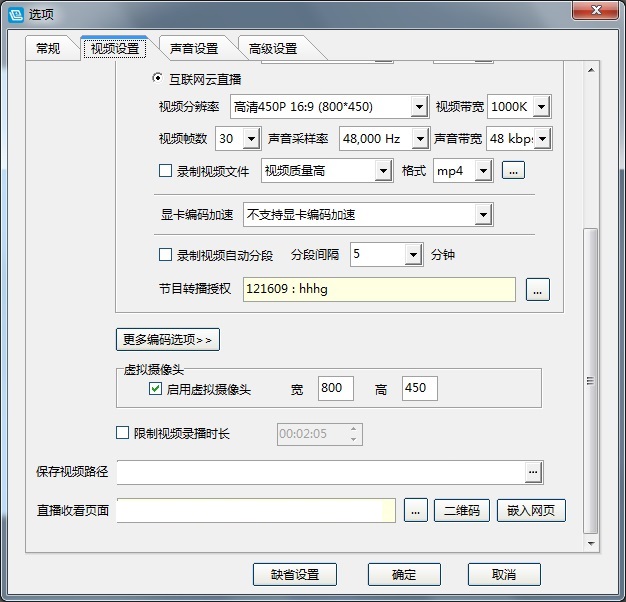Click the 嵌入网页 button

click(531, 511)
